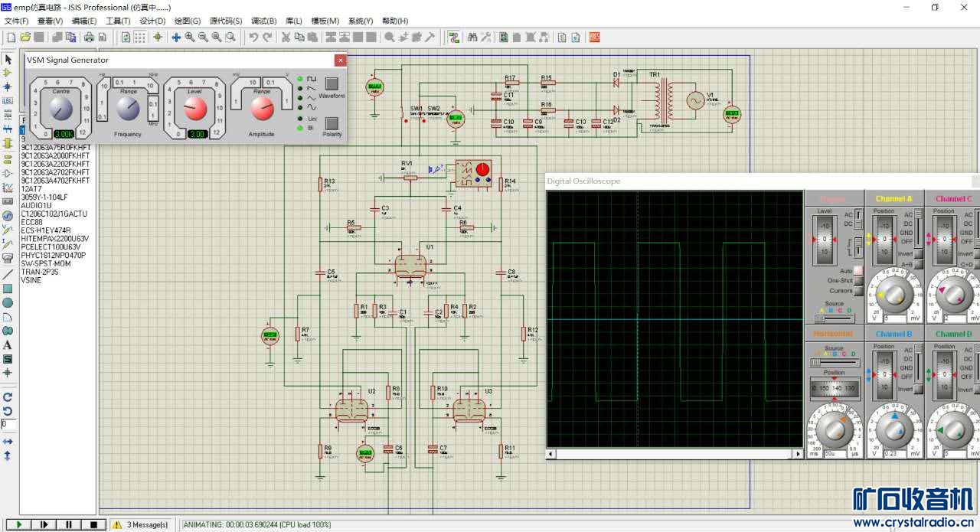Click the Zoom in magnifier icon
Image resolution: width=980 pixels, height=532 pixels.
(190, 37)
